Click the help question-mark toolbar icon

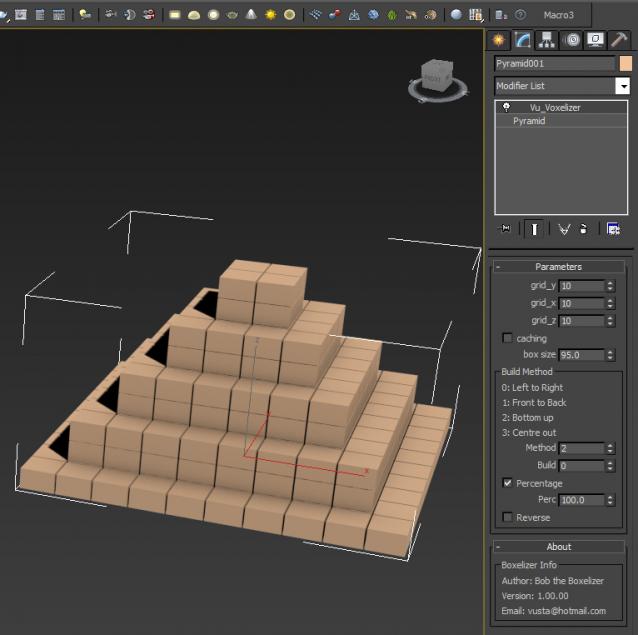tap(520, 15)
